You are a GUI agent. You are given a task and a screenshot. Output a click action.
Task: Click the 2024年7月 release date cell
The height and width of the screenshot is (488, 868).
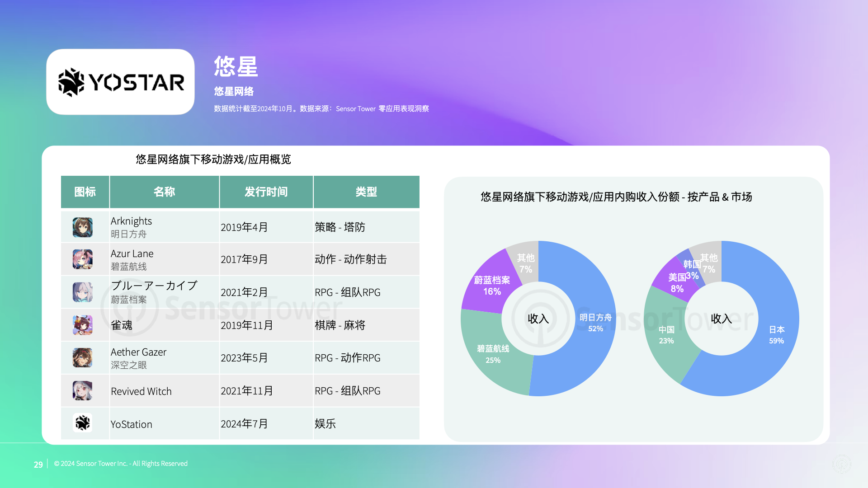[x=266, y=424]
